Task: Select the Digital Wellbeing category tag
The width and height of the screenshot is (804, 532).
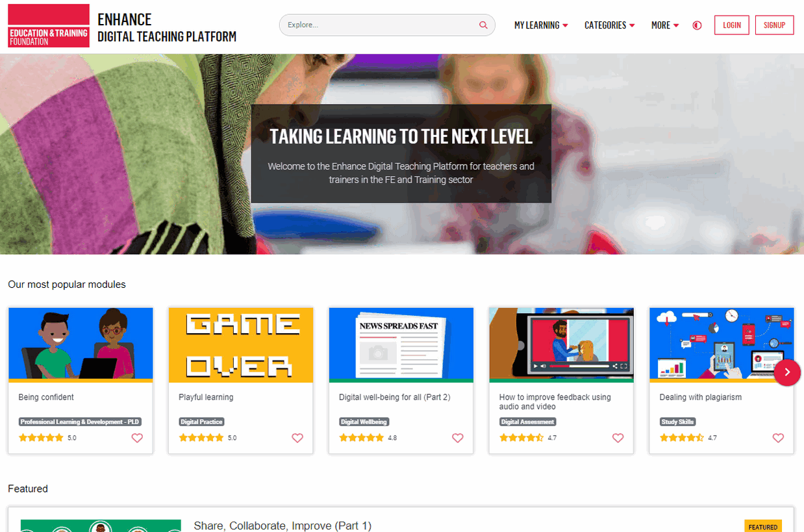Action: coord(364,422)
